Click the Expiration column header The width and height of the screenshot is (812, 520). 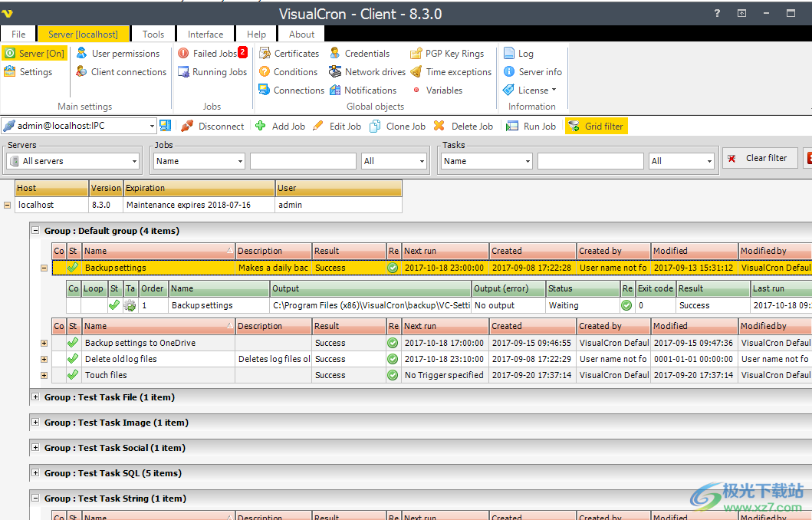(199, 188)
